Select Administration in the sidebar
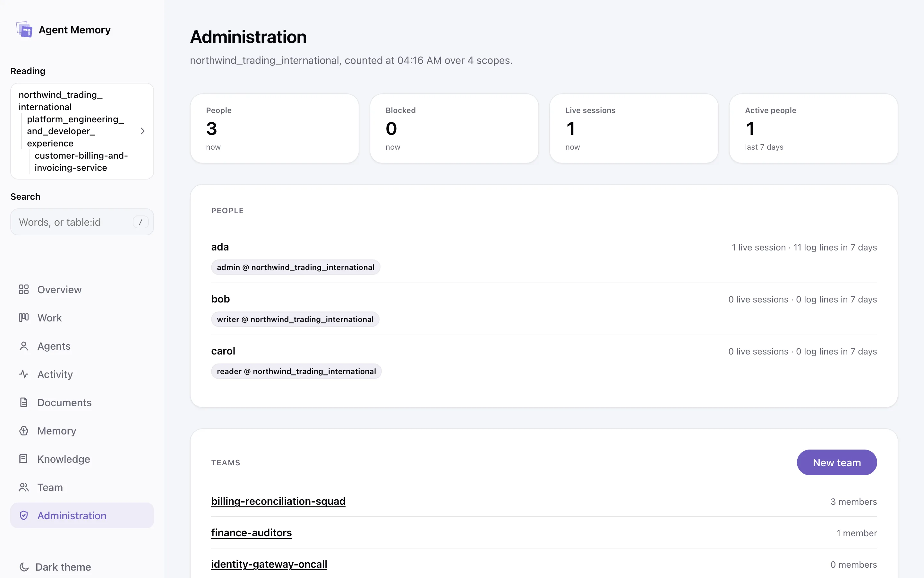The image size is (924, 578). [82, 515]
